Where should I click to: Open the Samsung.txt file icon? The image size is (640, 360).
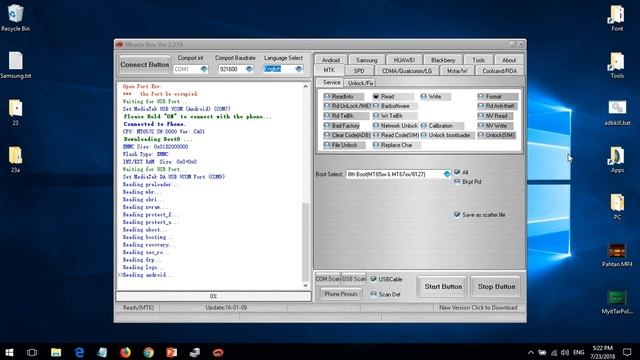coord(16,65)
